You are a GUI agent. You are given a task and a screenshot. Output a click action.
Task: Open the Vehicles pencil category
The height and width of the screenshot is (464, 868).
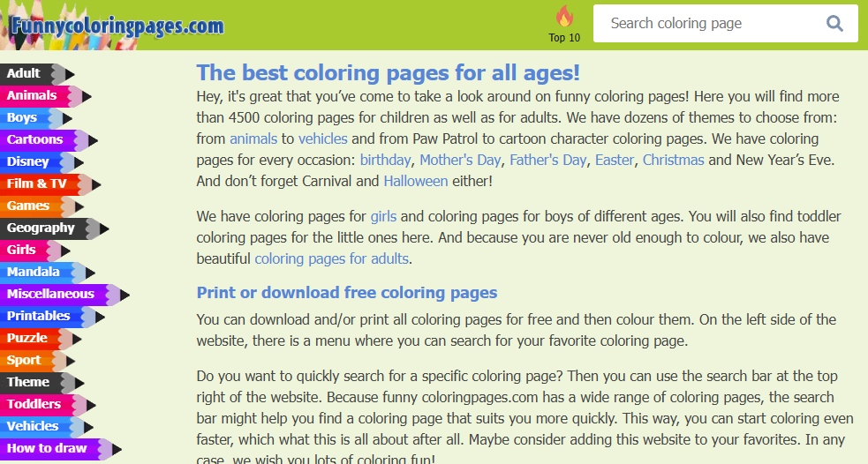(x=47, y=428)
